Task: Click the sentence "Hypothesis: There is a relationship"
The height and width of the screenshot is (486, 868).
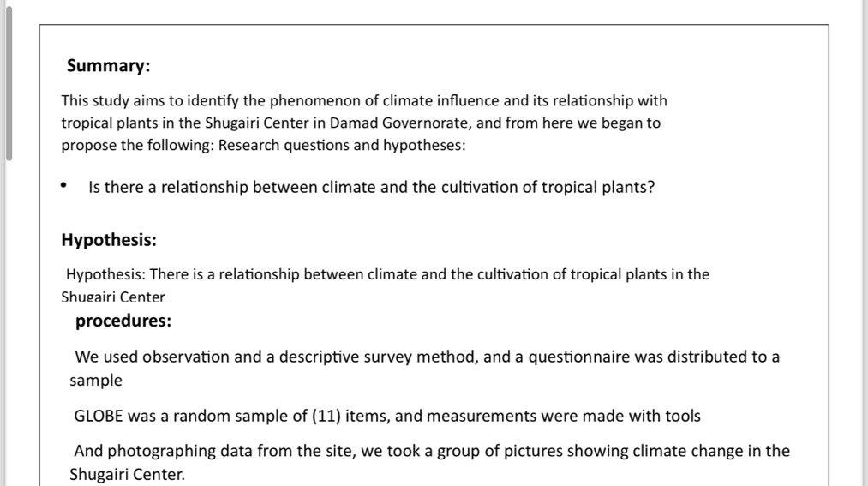Action: pyautogui.click(x=387, y=274)
